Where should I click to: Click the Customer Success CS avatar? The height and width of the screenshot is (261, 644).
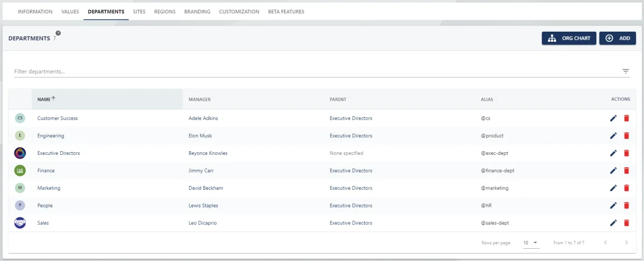tap(20, 118)
